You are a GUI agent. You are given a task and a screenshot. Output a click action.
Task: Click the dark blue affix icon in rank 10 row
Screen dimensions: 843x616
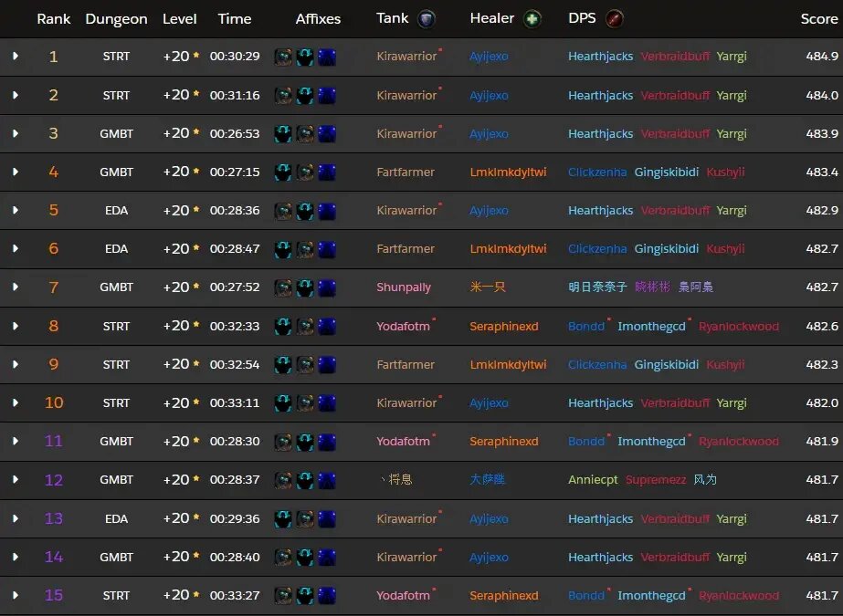click(x=326, y=403)
